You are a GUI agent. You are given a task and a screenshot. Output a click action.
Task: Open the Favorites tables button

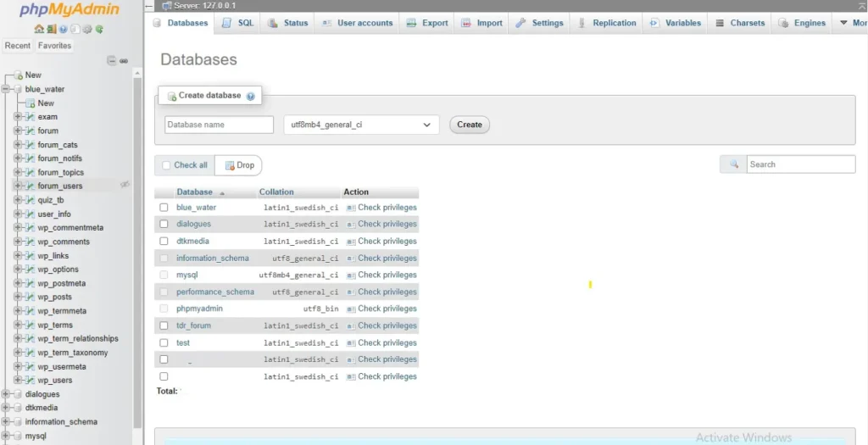pyautogui.click(x=55, y=46)
